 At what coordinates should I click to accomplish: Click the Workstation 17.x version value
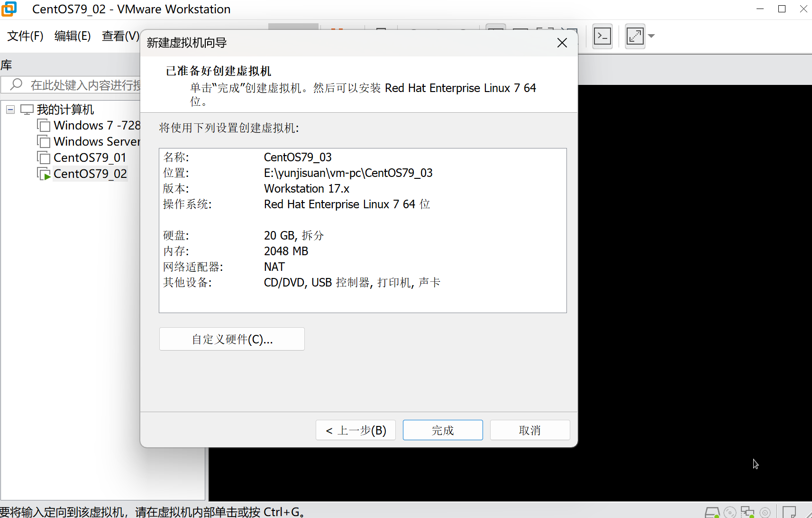307,188
